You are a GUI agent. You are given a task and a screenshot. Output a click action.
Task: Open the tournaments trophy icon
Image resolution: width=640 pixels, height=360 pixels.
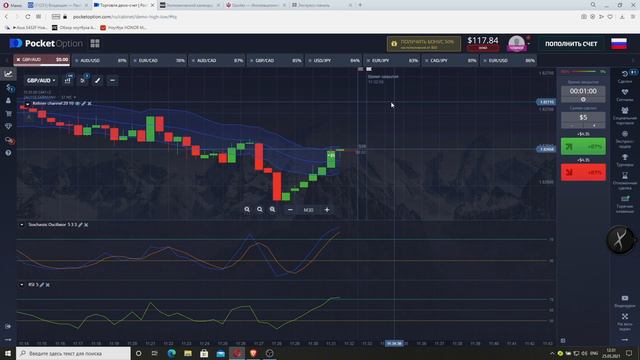coord(624,160)
